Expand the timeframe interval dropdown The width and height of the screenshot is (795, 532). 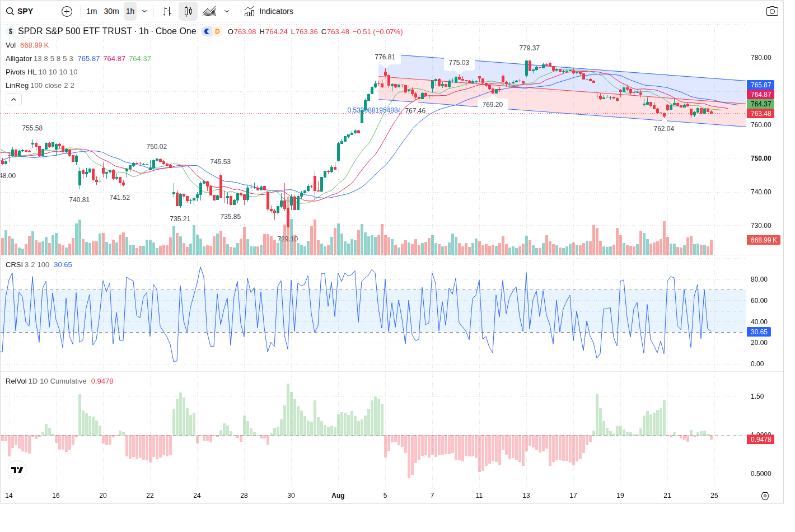pyautogui.click(x=144, y=11)
